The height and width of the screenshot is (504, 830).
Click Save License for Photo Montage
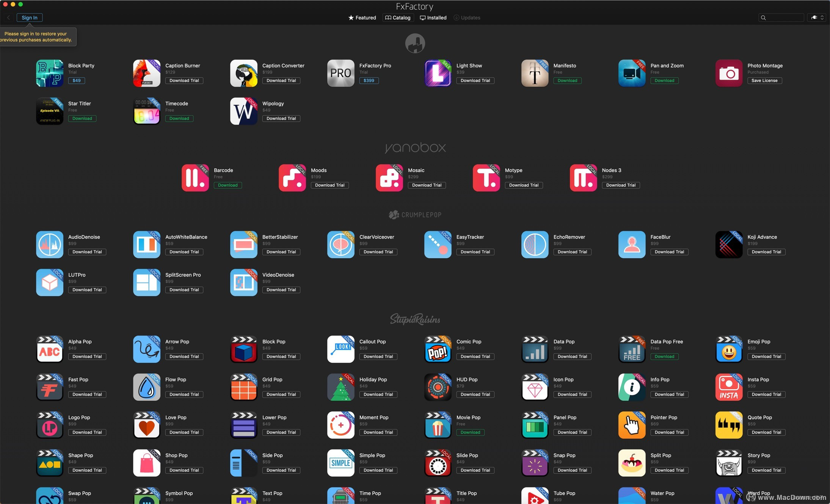[764, 80]
